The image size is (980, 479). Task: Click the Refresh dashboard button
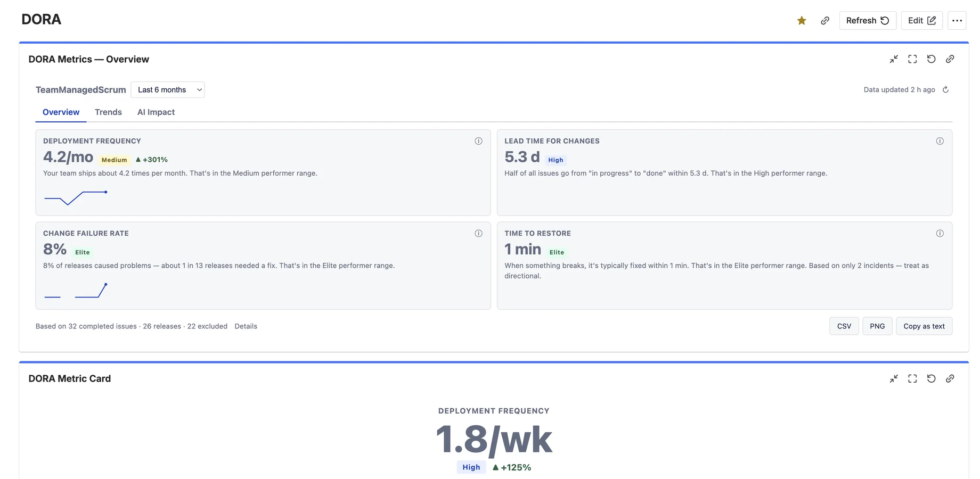(x=868, y=20)
